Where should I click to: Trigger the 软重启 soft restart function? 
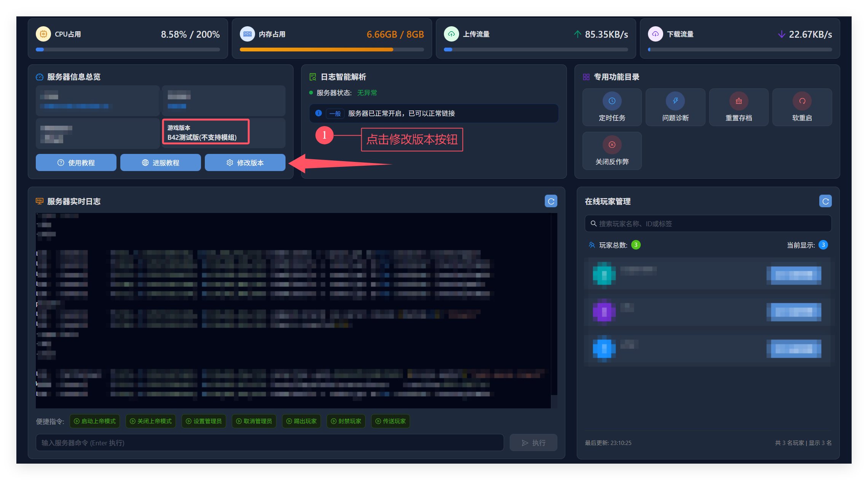[x=802, y=107]
